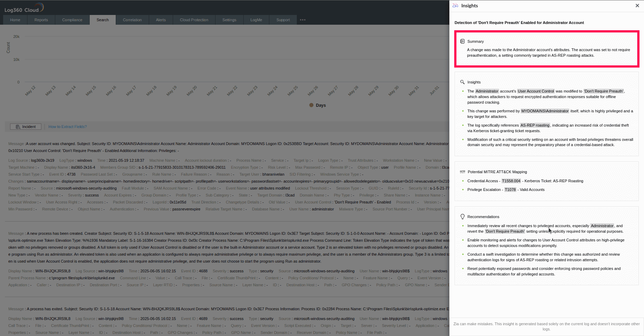Image resolution: width=644 pixels, height=336 pixels.
Task: Open the Alerts tab
Action: (161, 20)
